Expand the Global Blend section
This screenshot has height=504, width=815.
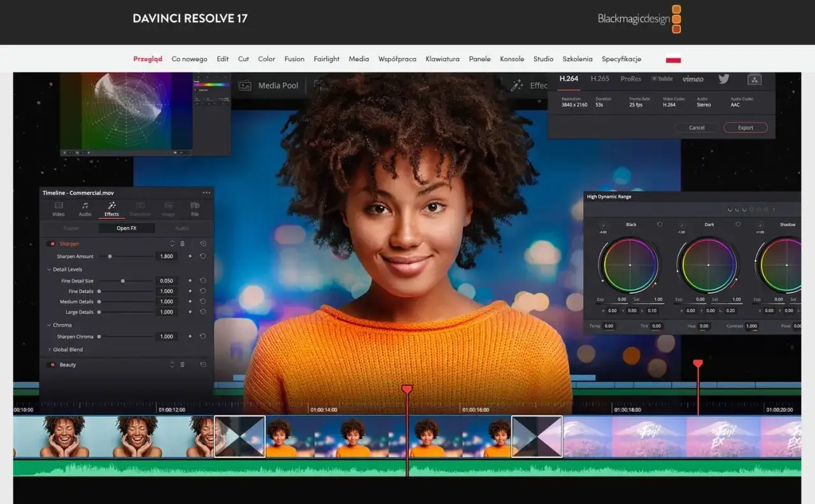(x=49, y=349)
